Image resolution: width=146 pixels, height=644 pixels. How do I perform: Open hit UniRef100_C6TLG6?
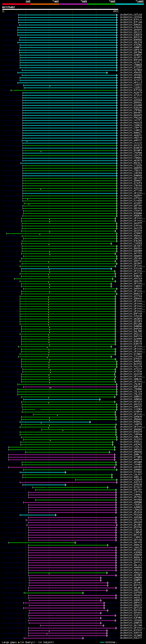131,15
